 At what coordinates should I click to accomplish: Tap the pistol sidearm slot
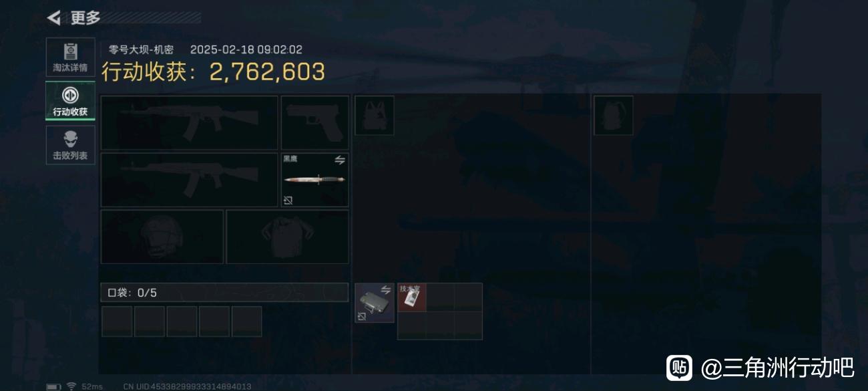click(x=314, y=122)
